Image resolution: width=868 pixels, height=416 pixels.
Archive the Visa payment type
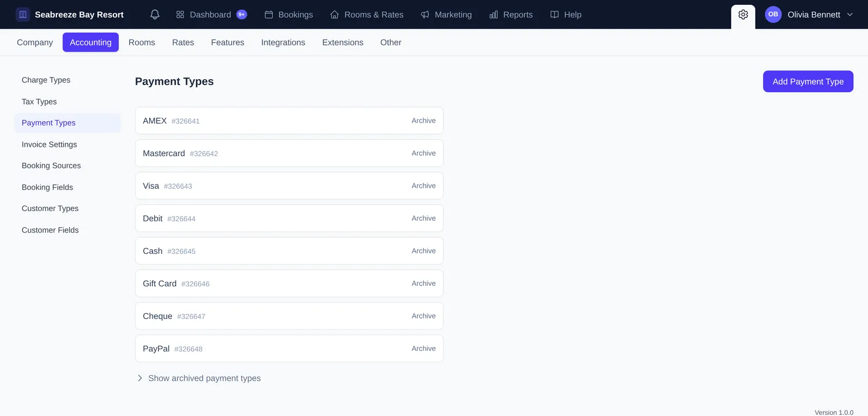tap(424, 185)
